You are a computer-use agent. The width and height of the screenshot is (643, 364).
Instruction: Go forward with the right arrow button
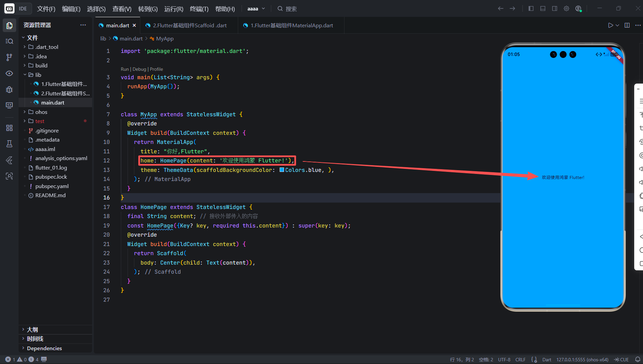(512, 8)
